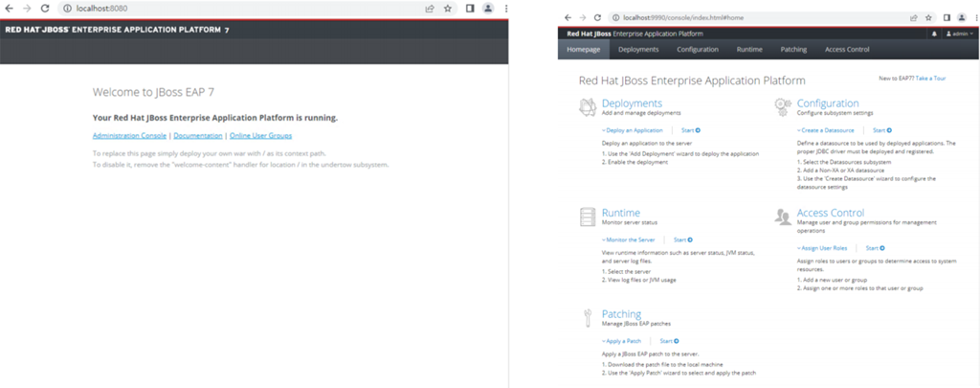Collapse the Deploy an Application expander

pyautogui.click(x=632, y=130)
